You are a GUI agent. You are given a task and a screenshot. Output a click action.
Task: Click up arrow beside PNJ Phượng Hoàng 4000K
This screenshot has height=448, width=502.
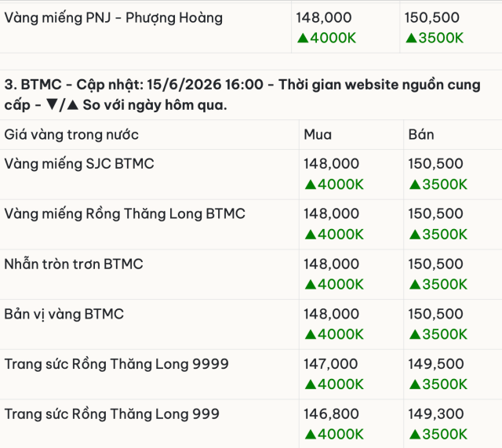click(303, 38)
